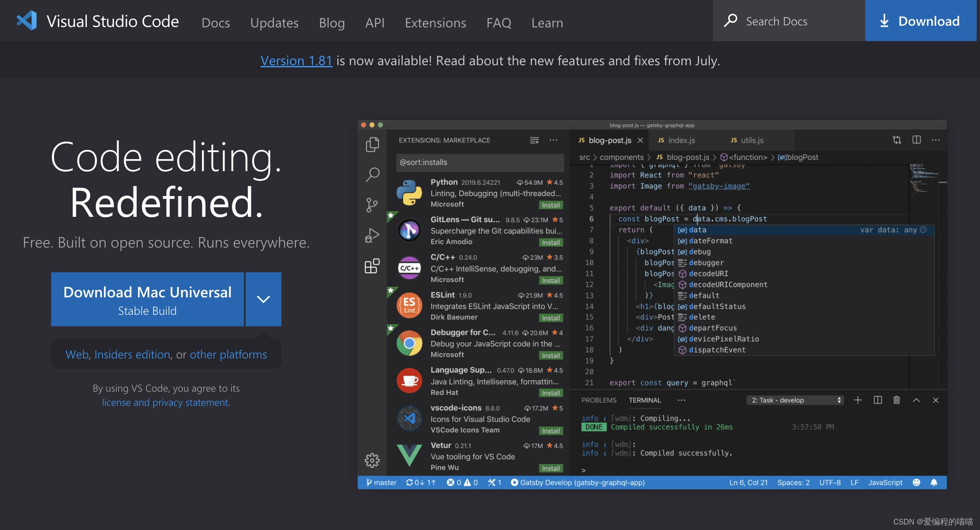Click the Split Editor icon in toolbar
Screen dimensions: 980x530
click(917, 140)
